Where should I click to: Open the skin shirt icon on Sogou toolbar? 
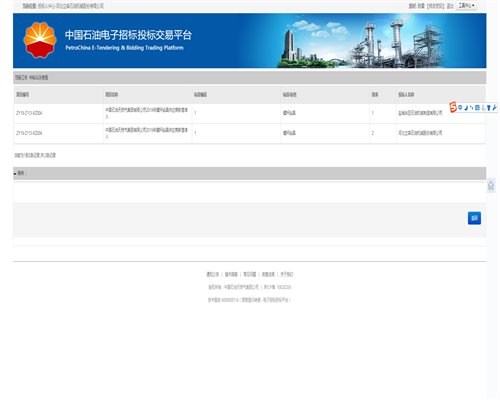coord(489,107)
